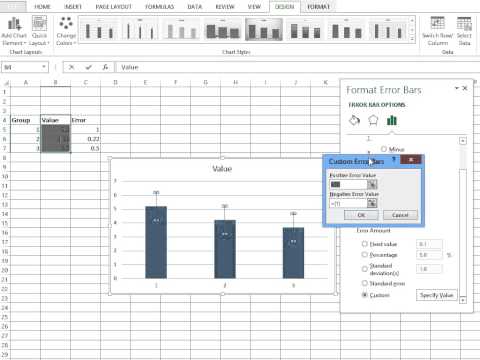The width and height of the screenshot is (480, 360).
Task: Click Fixed value amount field
Action: coord(429,244)
